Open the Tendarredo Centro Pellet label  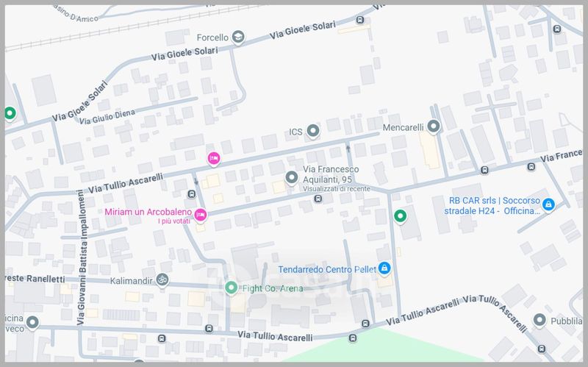pyautogui.click(x=326, y=269)
